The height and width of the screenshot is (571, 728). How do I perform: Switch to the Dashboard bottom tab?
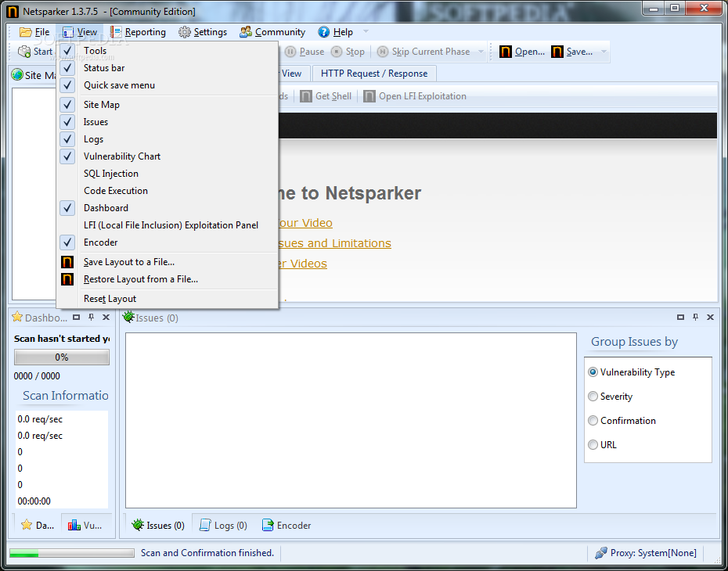pyautogui.click(x=37, y=525)
